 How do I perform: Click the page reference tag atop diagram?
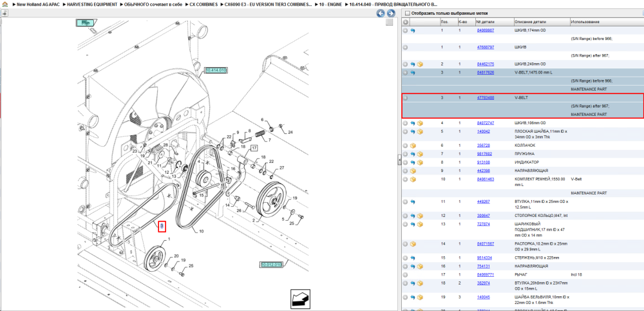(86, 23)
